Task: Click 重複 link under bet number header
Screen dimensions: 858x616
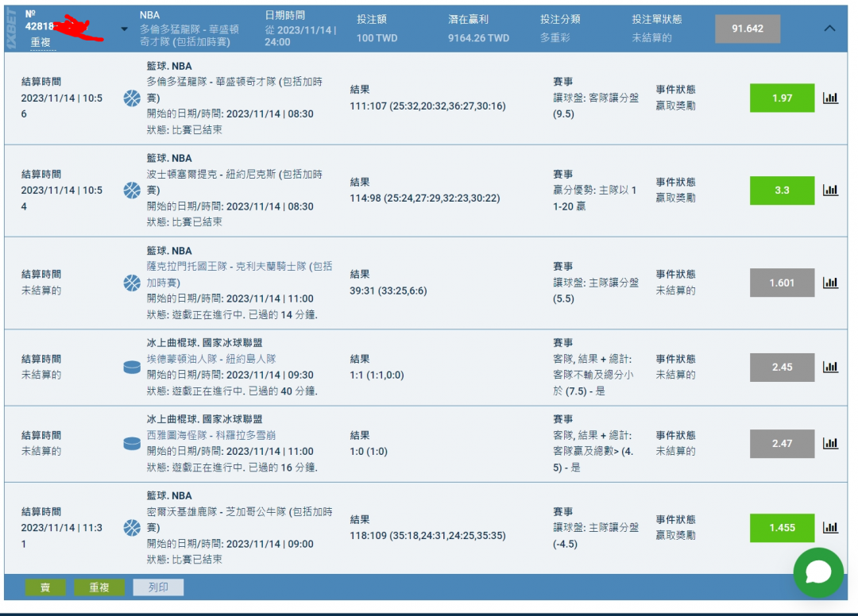Action: point(41,43)
